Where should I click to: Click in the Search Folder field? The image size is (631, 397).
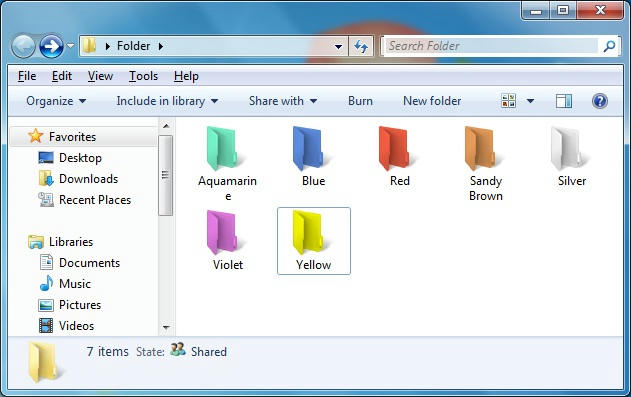(x=491, y=46)
